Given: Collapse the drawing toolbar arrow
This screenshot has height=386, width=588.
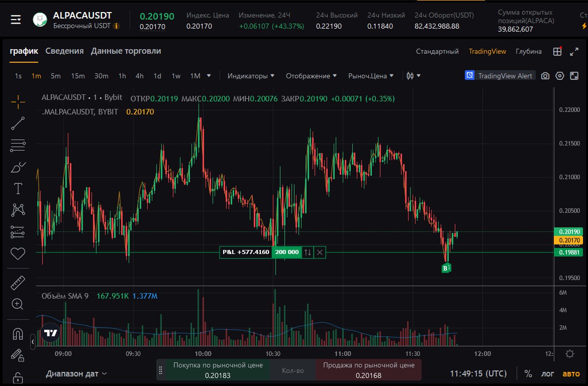Looking at the screenshot, I should pos(33,341).
